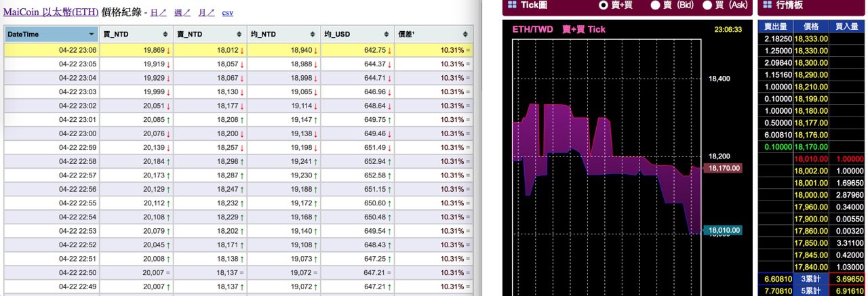The width and height of the screenshot is (868, 296).
Task: Click the red 18,170.00 price tag on chart
Action: [x=724, y=168]
